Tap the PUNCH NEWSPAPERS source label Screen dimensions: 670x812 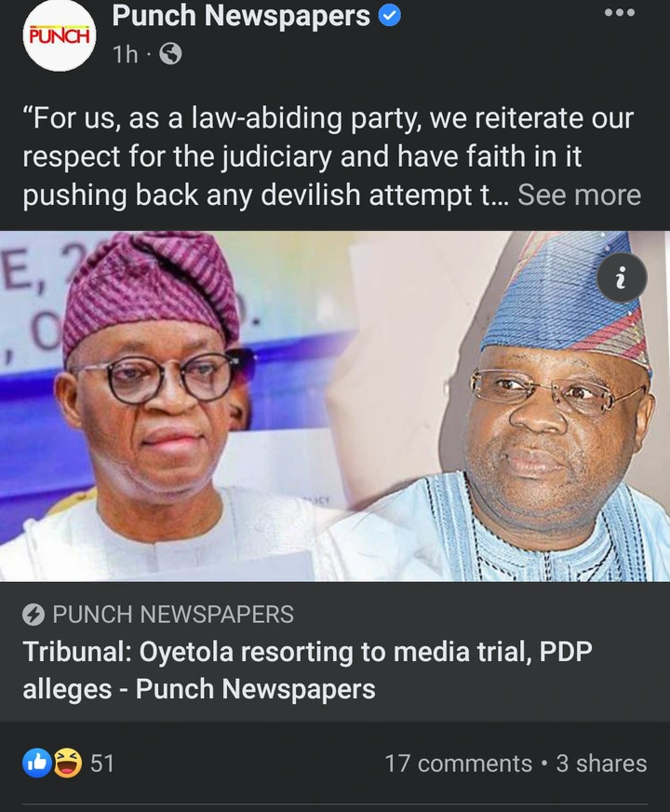pyautogui.click(x=173, y=615)
